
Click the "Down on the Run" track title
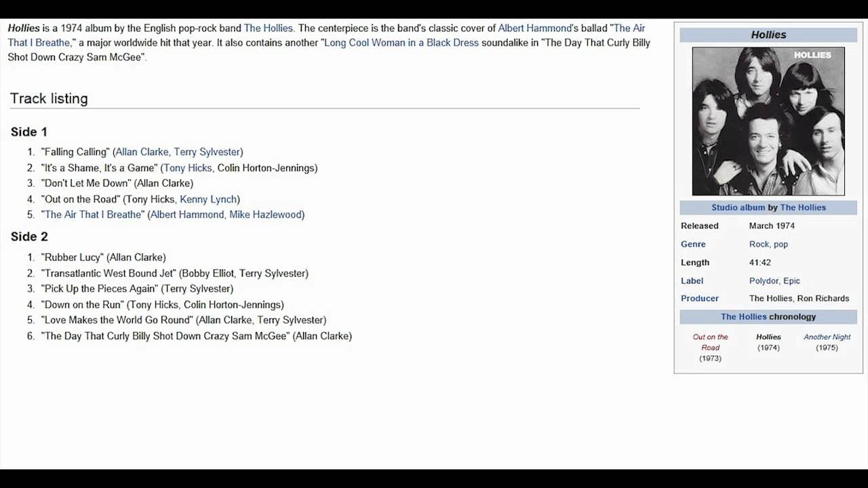click(83, 305)
